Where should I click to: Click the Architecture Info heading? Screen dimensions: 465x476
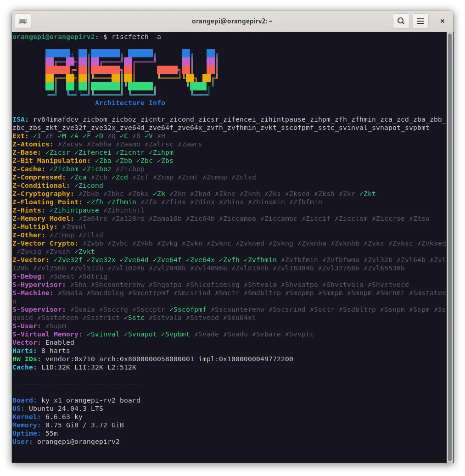[130, 103]
